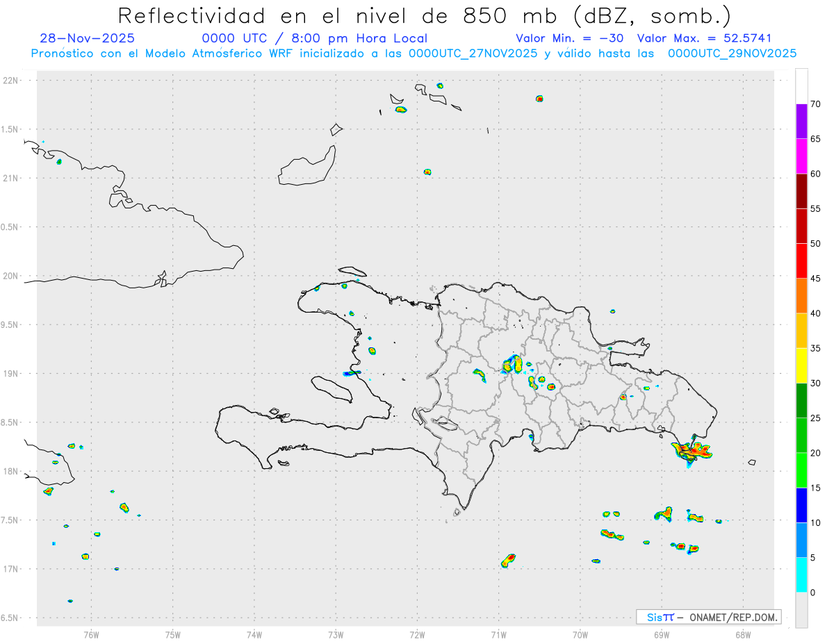Click the "76W" longitude axis label
Screen dimensions: 834x644
point(91,635)
